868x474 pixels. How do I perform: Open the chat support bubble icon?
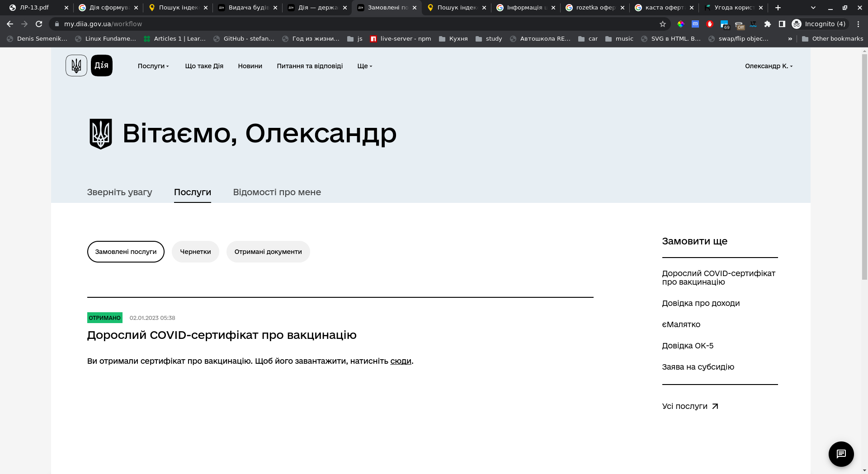click(841, 454)
